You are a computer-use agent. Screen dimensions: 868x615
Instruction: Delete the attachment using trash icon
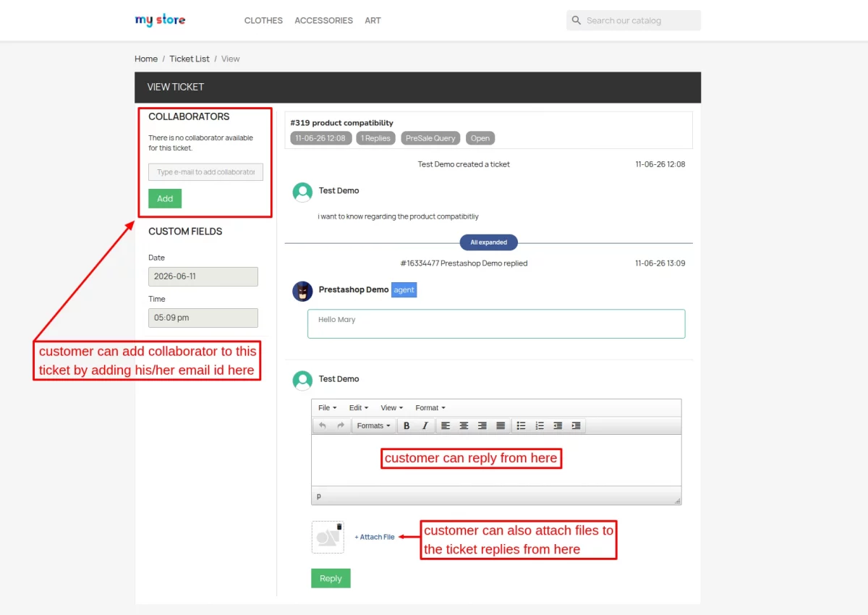coord(339,527)
